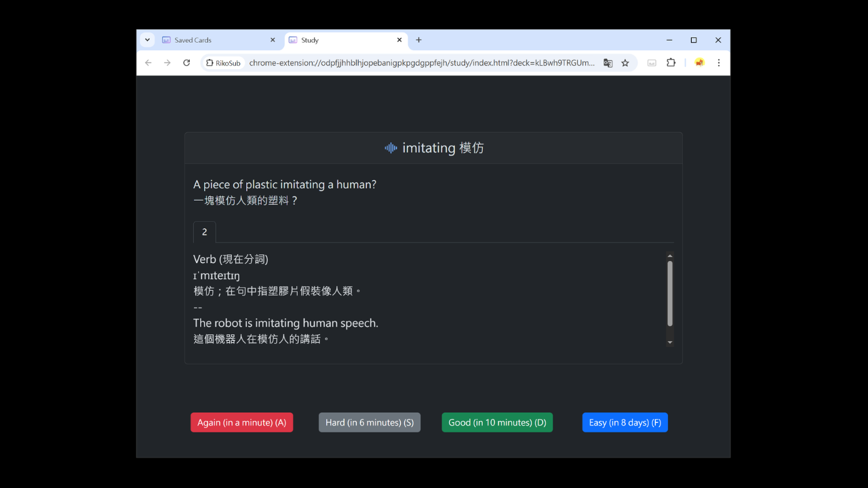The width and height of the screenshot is (868, 488).
Task: Select the definition tab labeled 2
Action: tap(204, 232)
